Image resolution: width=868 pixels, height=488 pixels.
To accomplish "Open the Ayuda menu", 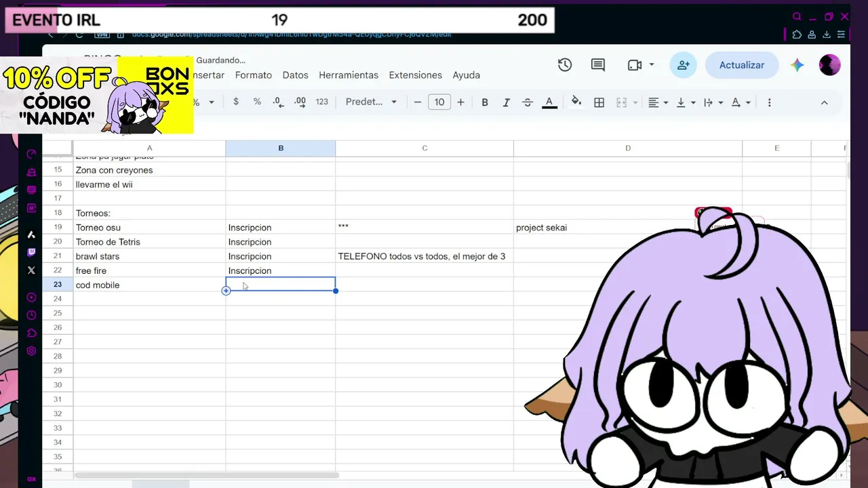I will point(467,75).
